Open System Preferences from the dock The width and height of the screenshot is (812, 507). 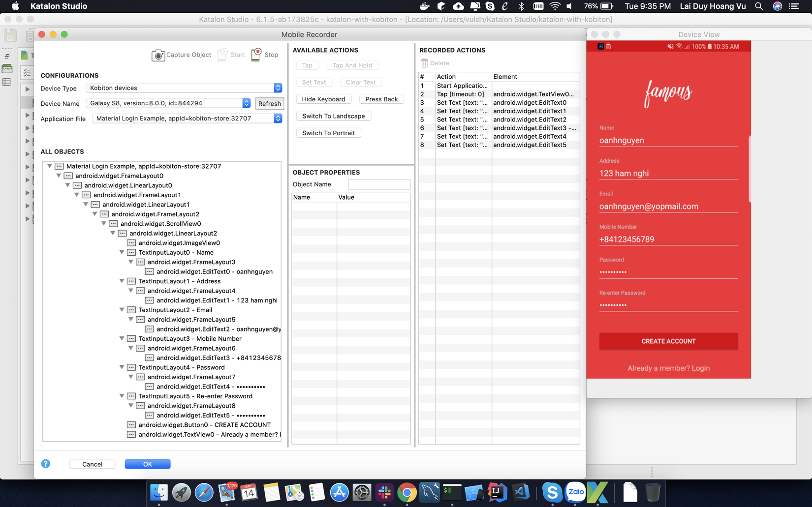[362, 492]
